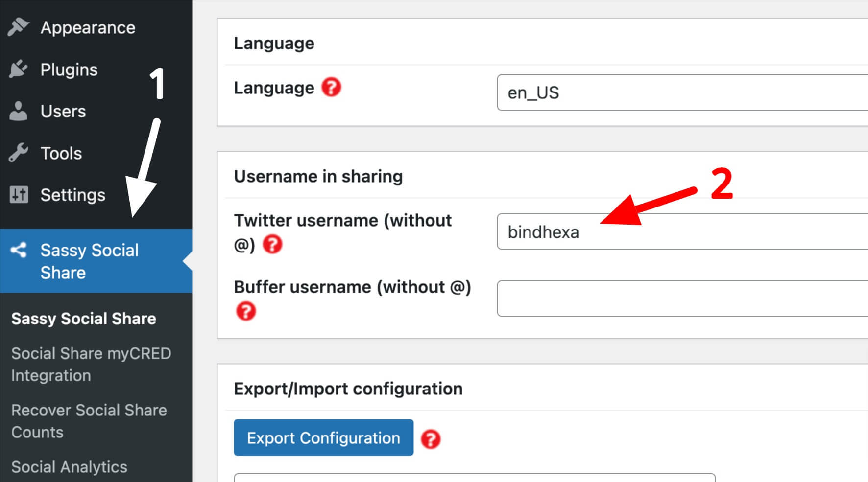Viewport: 868px width, 482px height.
Task: Click the Export Configuration button
Action: click(x=323, y=437)
